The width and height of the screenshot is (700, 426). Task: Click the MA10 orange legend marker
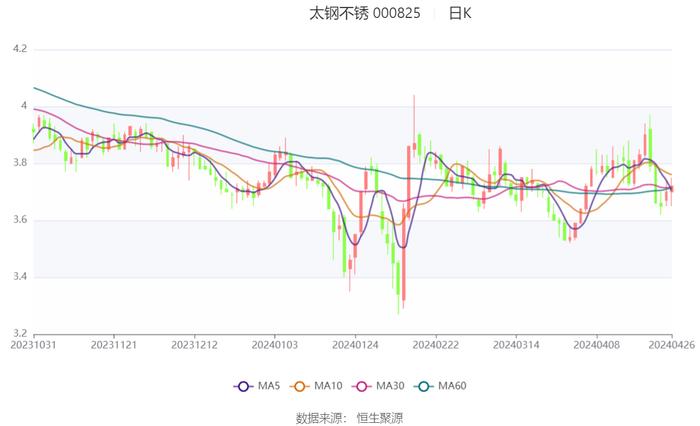tap(300, 386)
